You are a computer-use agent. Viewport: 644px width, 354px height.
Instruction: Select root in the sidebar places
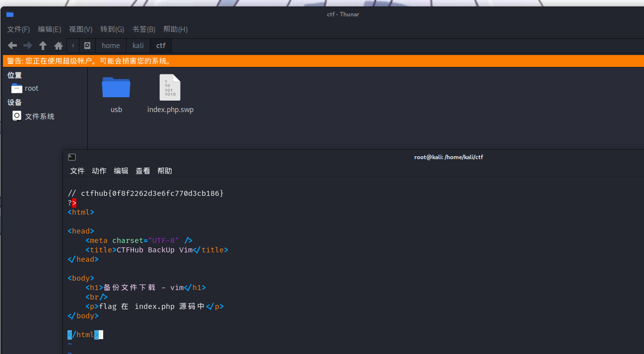click(31, 88)
